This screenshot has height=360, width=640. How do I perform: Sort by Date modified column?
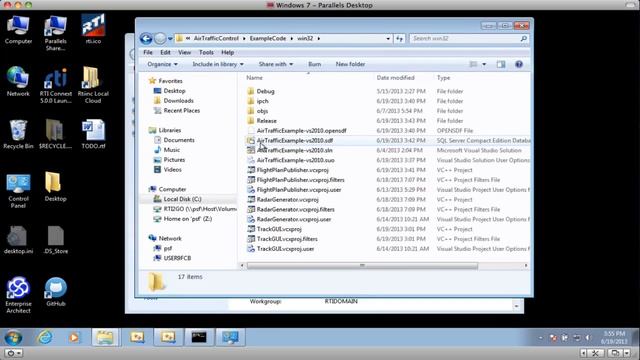coord(395,78)
